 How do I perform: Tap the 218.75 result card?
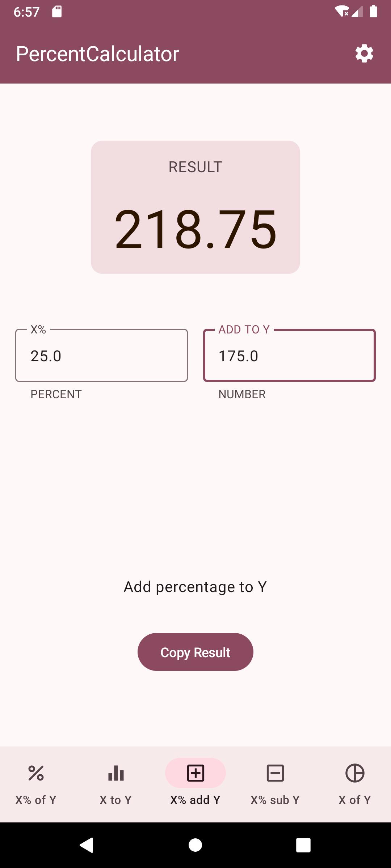195,207
